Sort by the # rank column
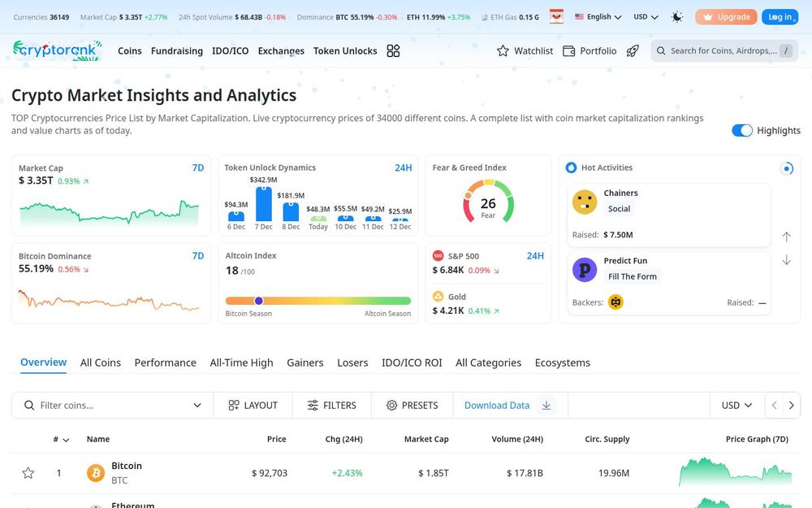Image resolution: width=812 pixels, height=508 pixels. 61,440
